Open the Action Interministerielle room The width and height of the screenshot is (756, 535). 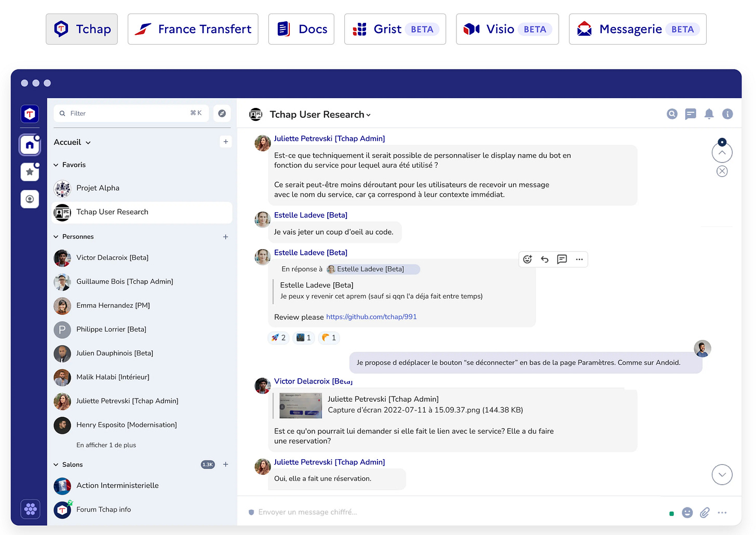point(142,486)
